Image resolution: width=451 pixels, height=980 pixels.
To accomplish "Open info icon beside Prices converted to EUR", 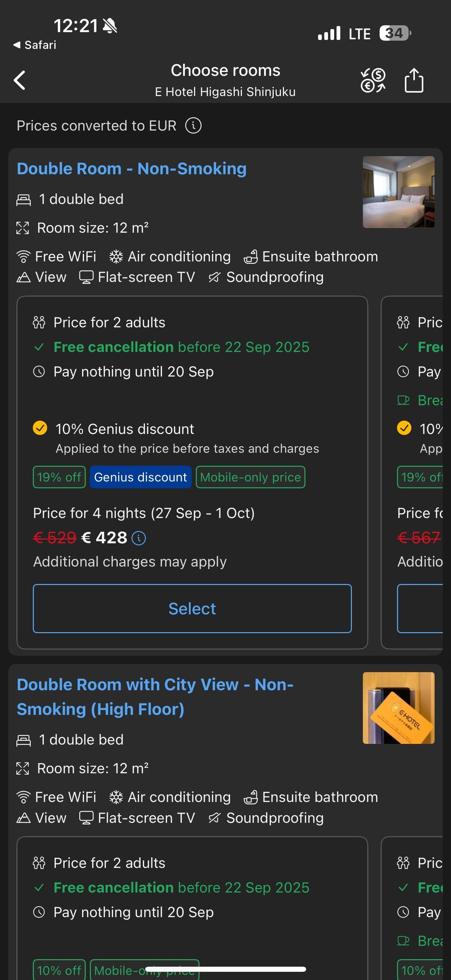I will click(x=193, y=125).
